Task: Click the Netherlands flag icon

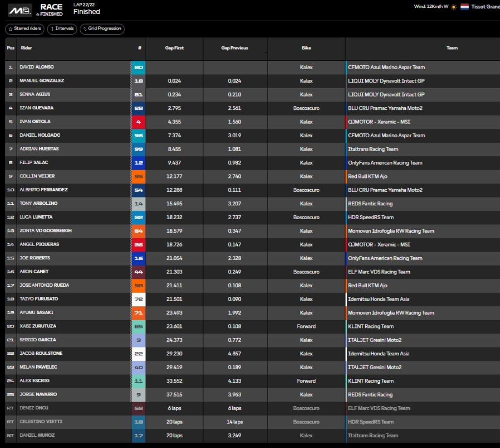Action: (x=464, y=7)
